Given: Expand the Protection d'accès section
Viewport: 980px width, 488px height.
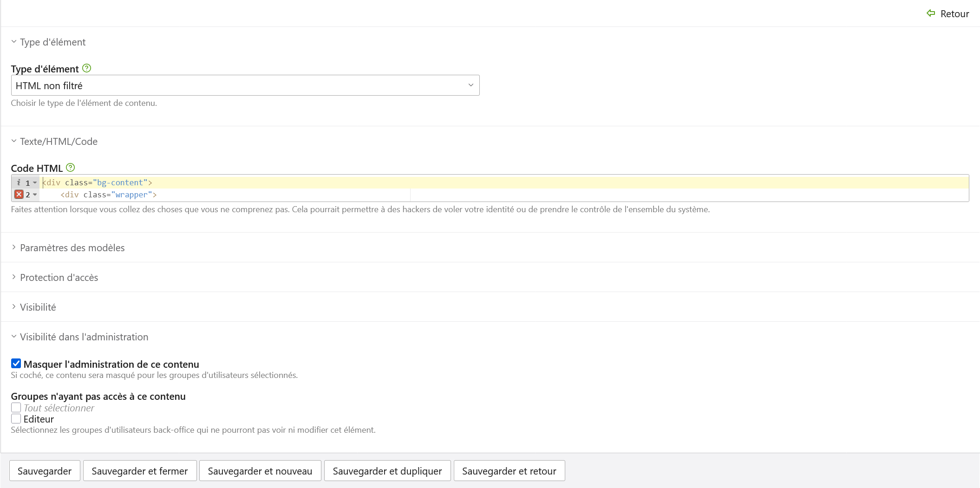Looking at the screenshot, I should [59, 278].
